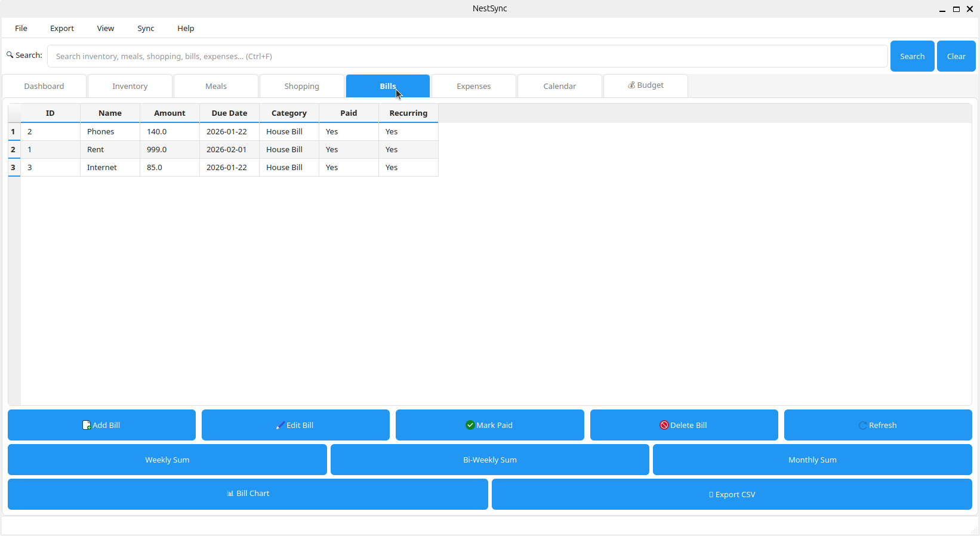Click the Export CSV button
This screenshot has height=536, width=980.
tap(732, 494)
